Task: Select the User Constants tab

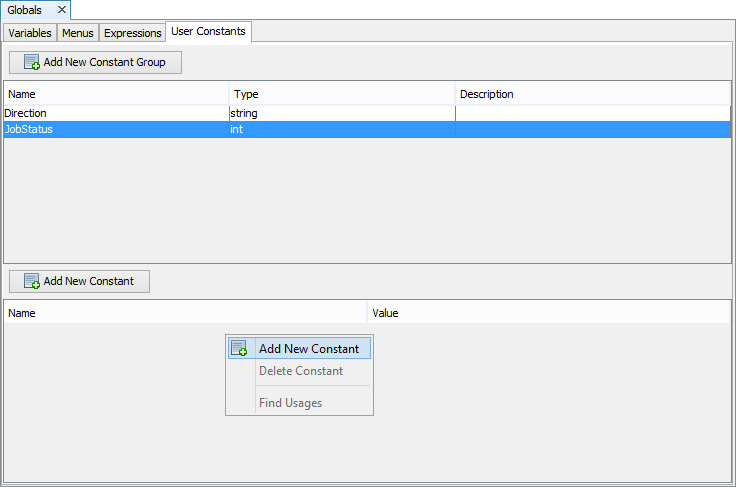Action: tap(209, 32)
